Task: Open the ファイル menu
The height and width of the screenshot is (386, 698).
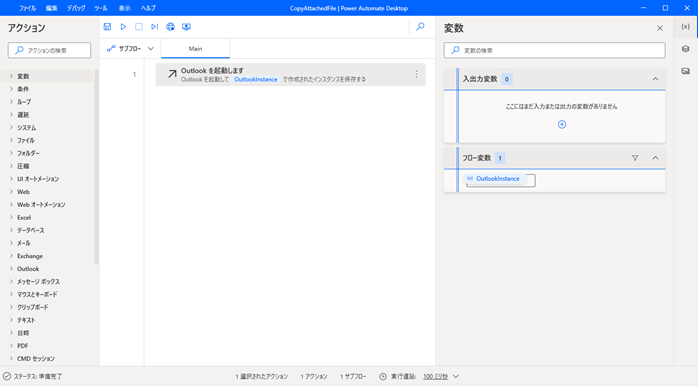Action: pos(27,8)
